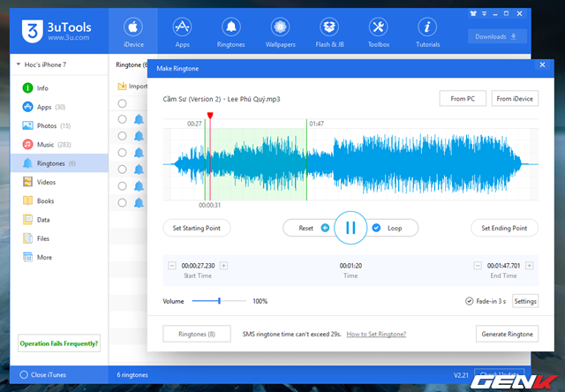This screenshot has height=392, width=565.
Task: Select the second ringtone row radio button
Action: pyautogui.click(x=122, y=136)
